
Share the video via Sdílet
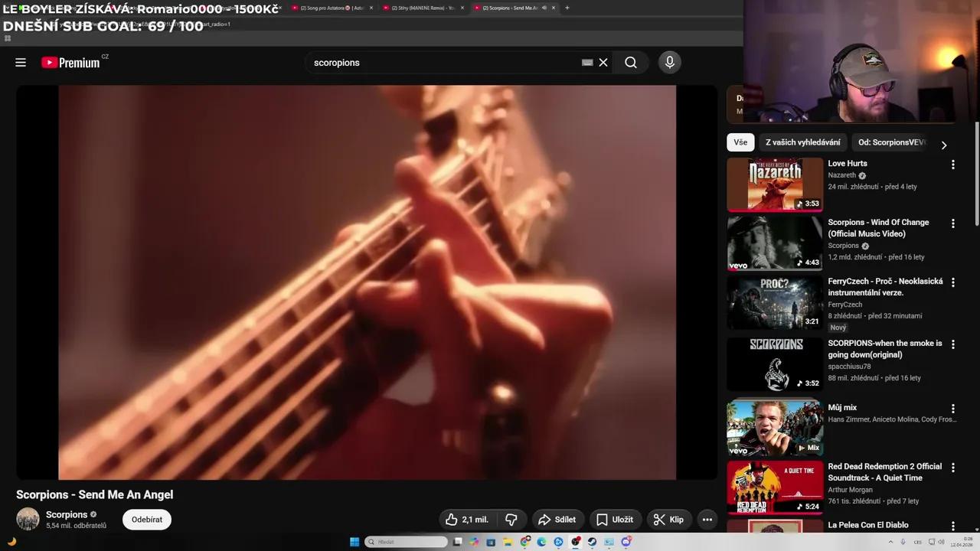pyautogui.click(x=557, y=520)
